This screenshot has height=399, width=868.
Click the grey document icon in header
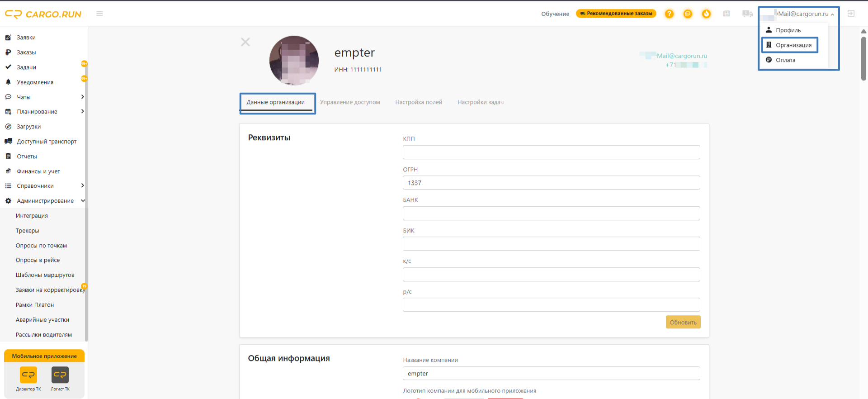726,14
